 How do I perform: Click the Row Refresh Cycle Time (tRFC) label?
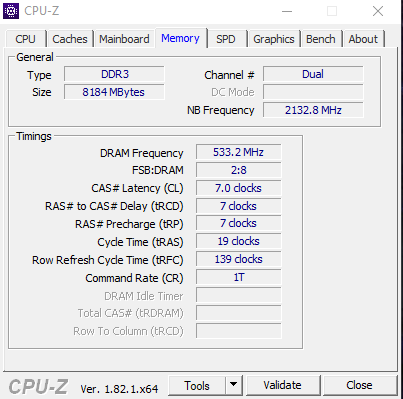pyautogui.click(x=108, y=260)
